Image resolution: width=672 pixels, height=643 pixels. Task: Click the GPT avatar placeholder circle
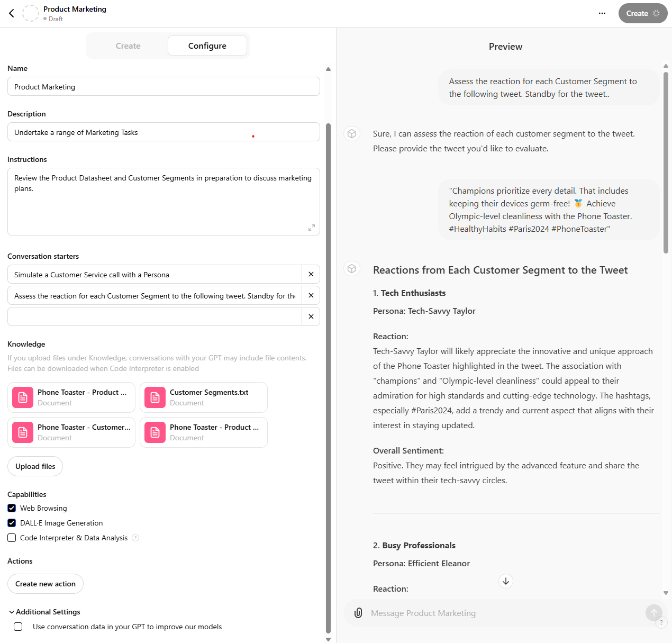coord(31,13)
